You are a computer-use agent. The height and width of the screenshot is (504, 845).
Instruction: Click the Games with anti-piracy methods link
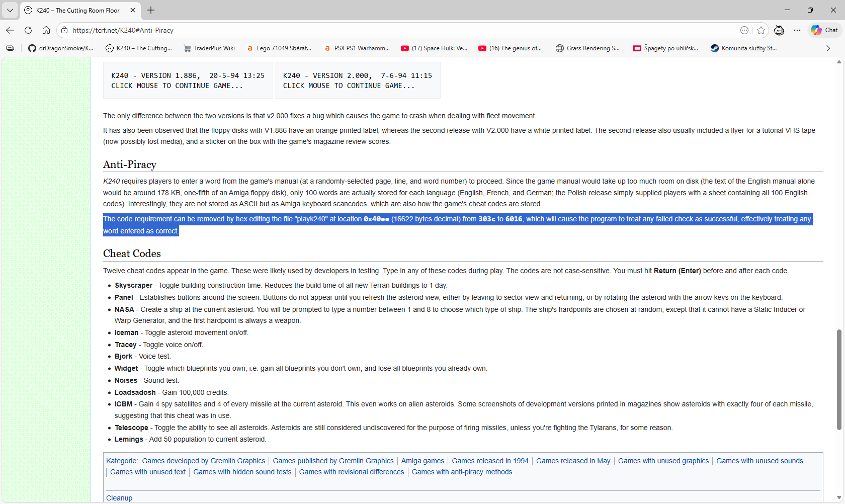tap(462, 472)
